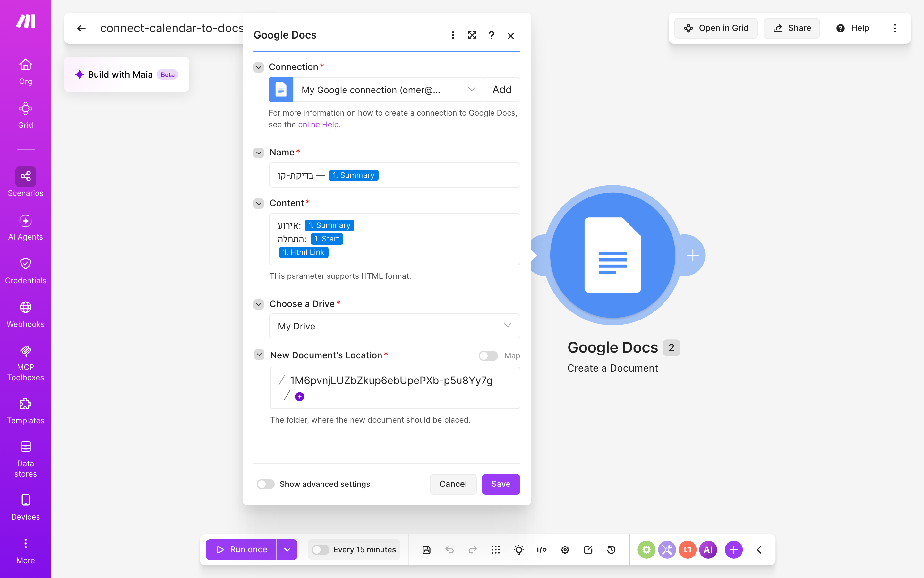Image resolution: width=924 pixels, height=578 pixels.
Task: Click the large Google Docs module
Action: click(613, 255)
